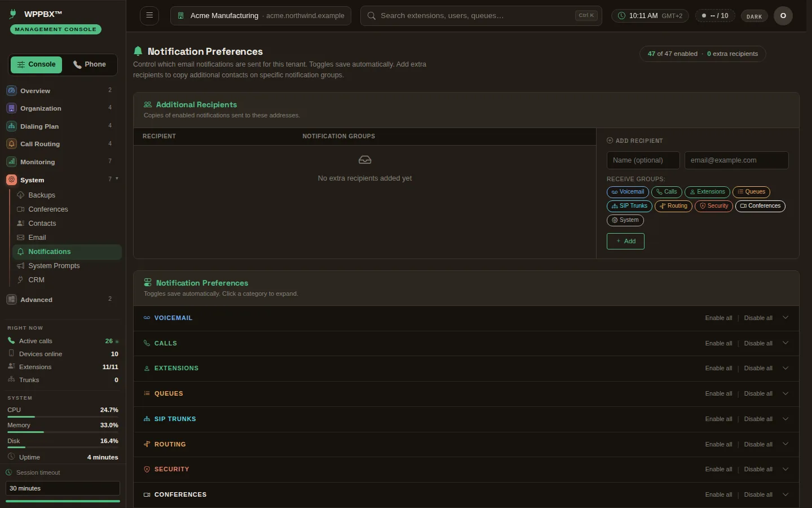812x508 pixels.
Task: Toggle the SIP Trunks receive group chip
Action: pos(629,206)
